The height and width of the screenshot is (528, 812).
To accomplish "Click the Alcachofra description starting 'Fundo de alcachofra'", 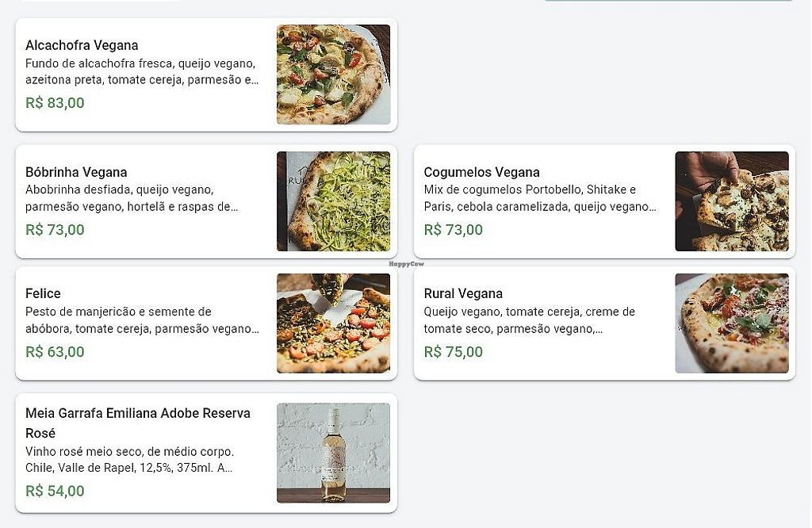I will click(x=141, y=71).
